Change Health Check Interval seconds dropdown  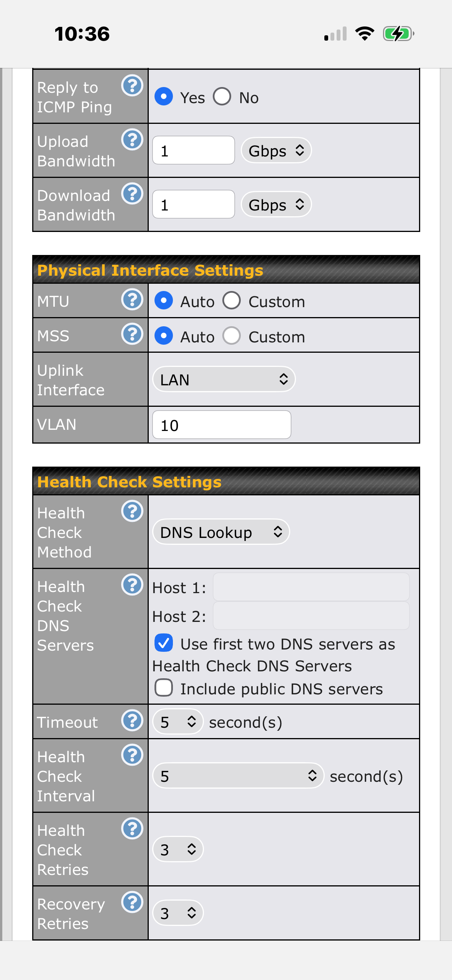pyautogui.click(x=238, y=776)
